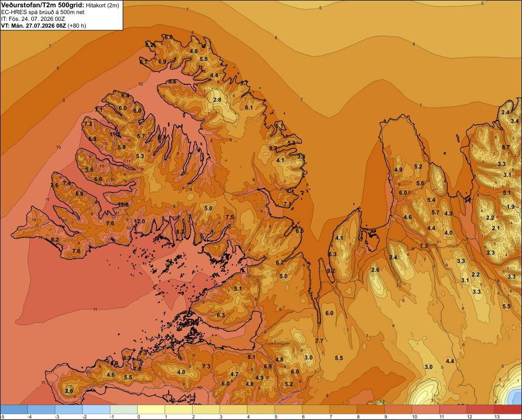This screenshot has height=420, width=522.
Task: Select the 1.9 temperature value
Action: pyautogui.click(x=511, y=207)
